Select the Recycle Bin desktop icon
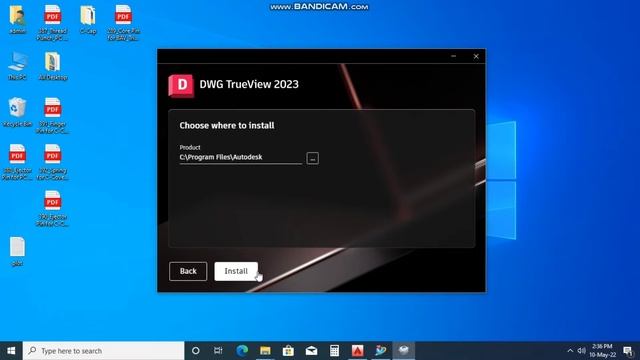Viewport: 640px width, 360px height. [18, 112]
